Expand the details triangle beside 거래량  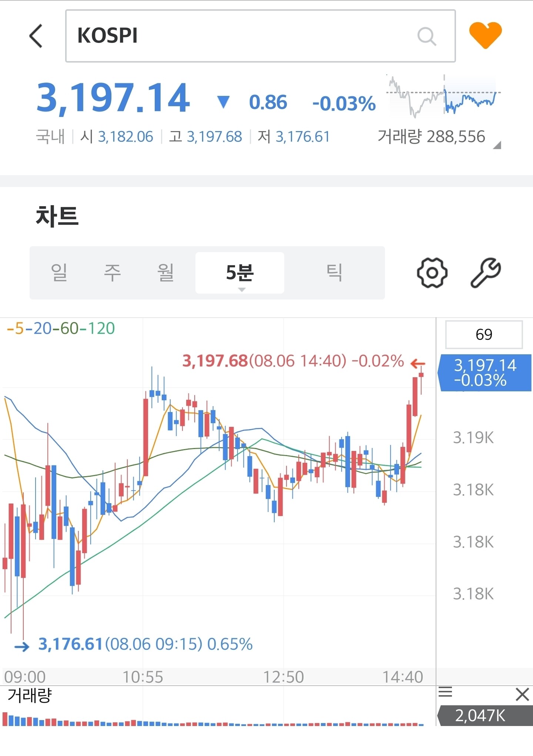(497, 145)
